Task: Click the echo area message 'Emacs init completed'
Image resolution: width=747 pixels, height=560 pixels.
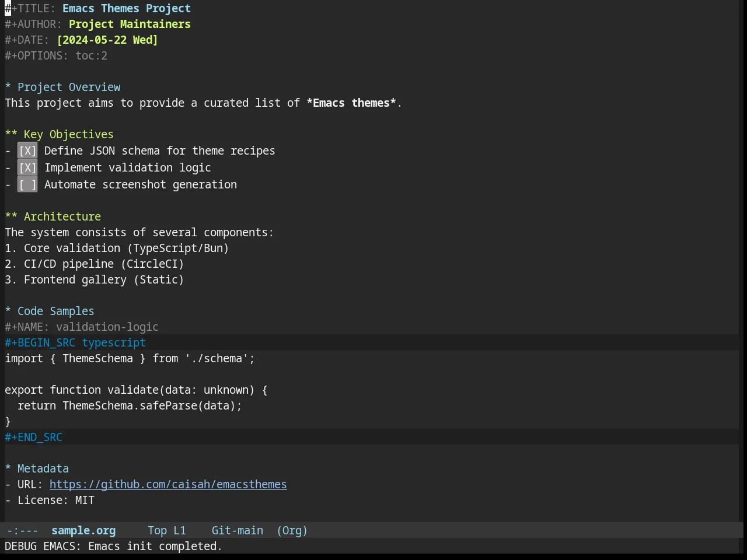Action: click(155, 547)
